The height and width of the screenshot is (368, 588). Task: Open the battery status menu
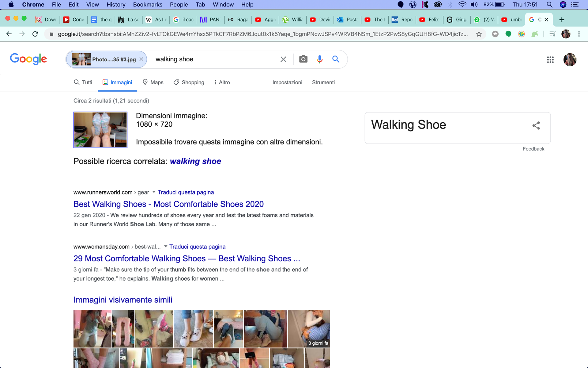coord(494,5)
